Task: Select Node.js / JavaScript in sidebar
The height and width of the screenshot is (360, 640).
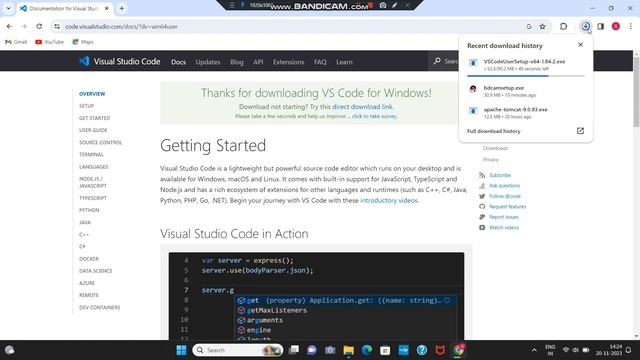Action: pyautogui.click(x=93, y=182)
